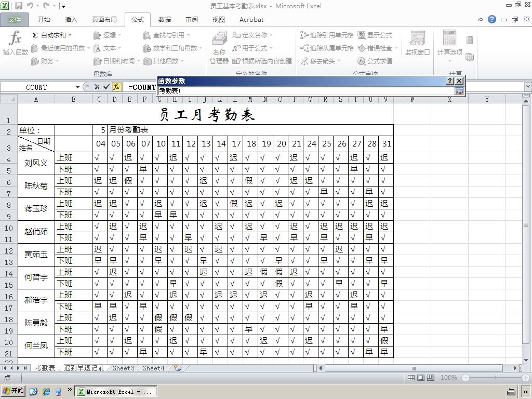Expand the Name Box dropdown arrow
The image size is (532, 399).
pyautogui.click(x=77, y=87)
